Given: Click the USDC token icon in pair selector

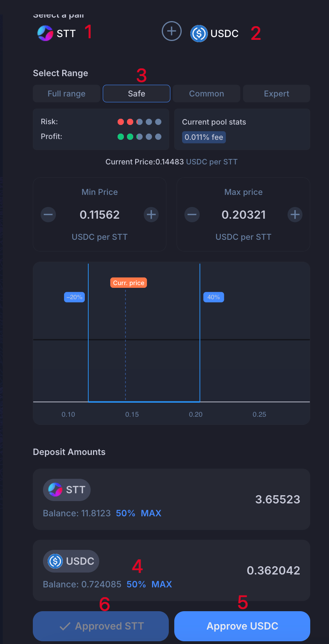Looking at the screenshot, I should [x=199, y=34].
